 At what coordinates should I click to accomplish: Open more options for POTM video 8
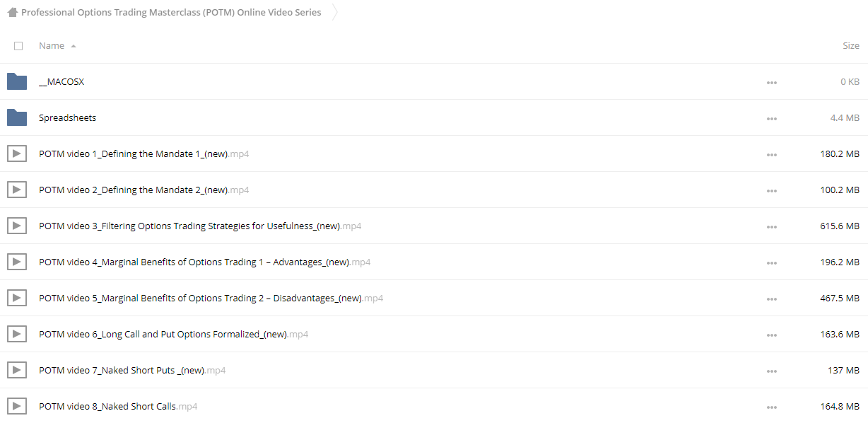click(772, 407)
